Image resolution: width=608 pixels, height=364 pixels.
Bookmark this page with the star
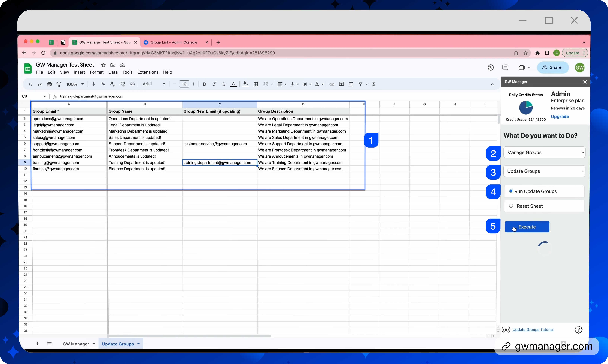[525, 53]
